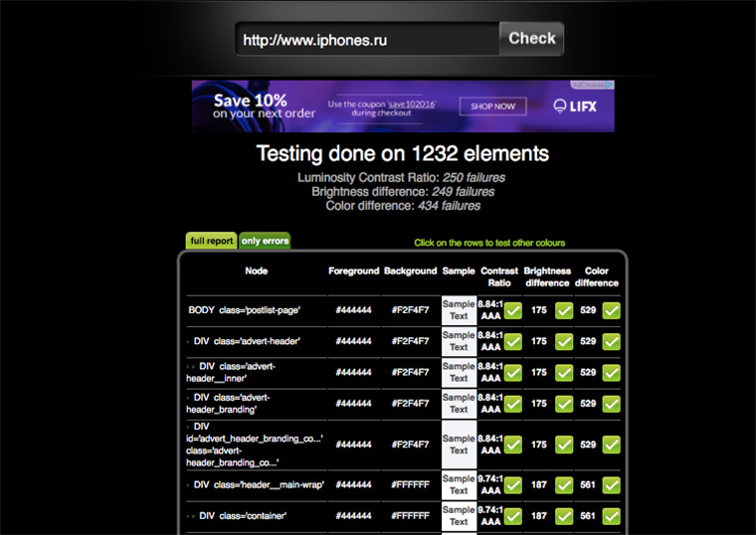Image resolution: width=756 pixels, height=535 pixels.
Task: Select the DIV class='advert-header_branding' node
Action: 229,404
